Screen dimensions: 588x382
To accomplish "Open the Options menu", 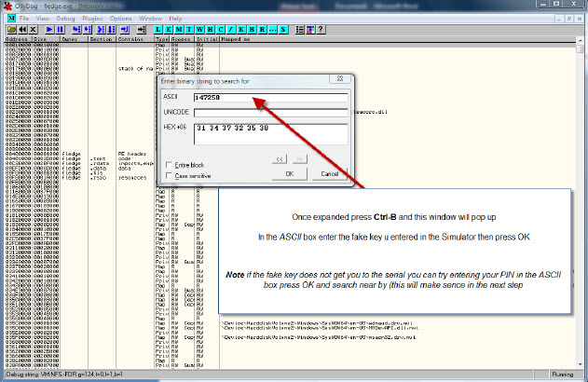I will tap(121, 19).
